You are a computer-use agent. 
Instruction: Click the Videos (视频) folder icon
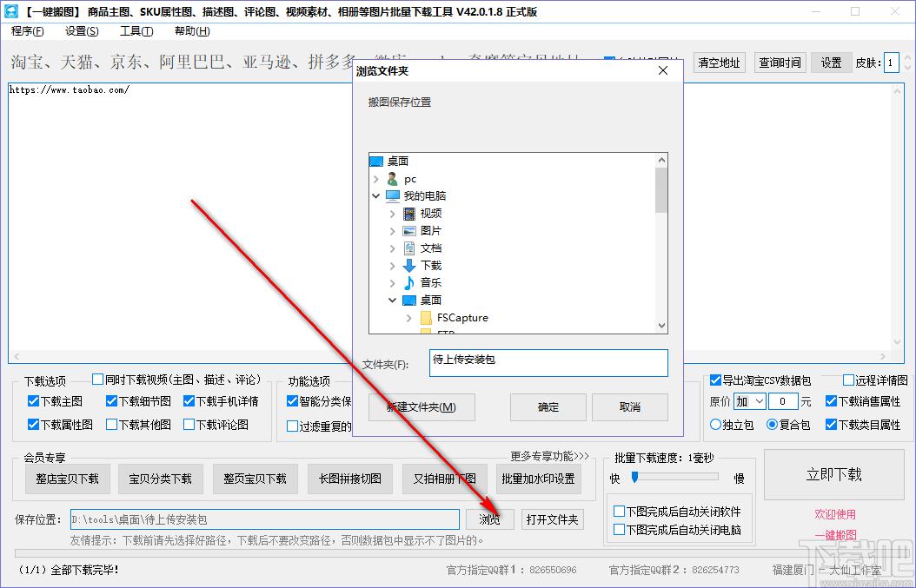(x=409, y=214)
